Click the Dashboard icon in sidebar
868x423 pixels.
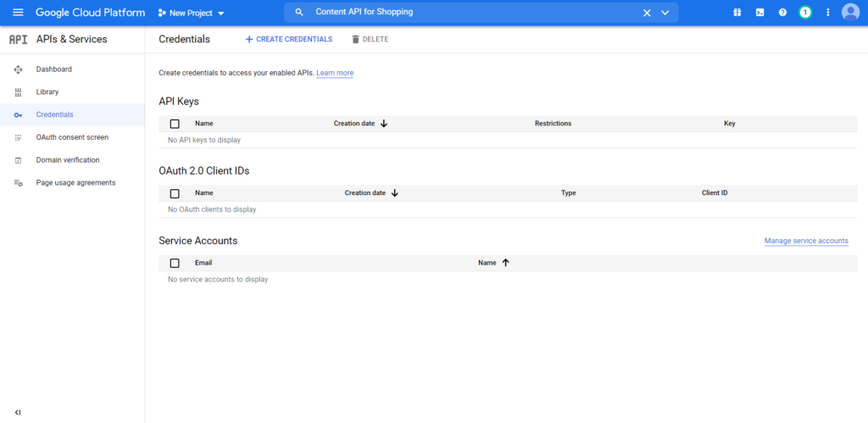pos(18,70)
